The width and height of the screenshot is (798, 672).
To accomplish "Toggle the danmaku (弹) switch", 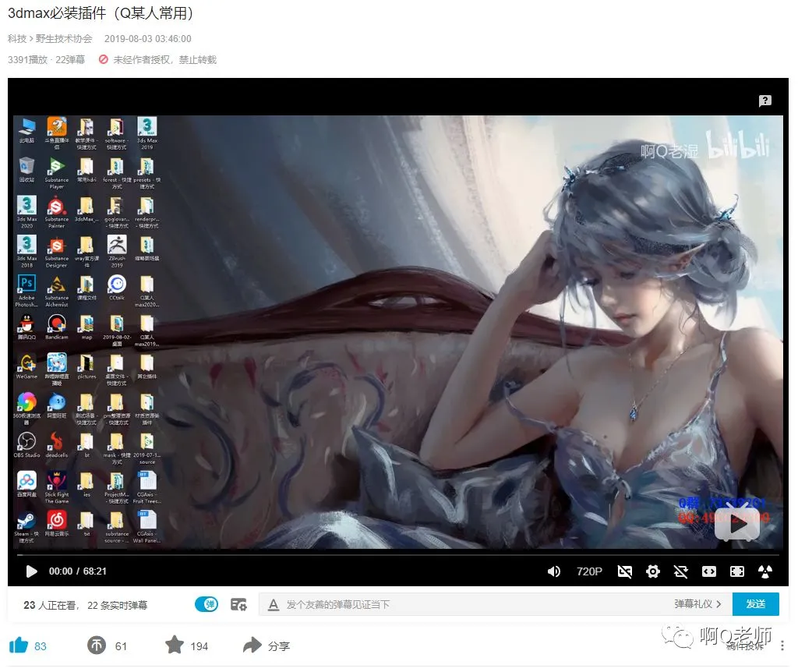I will 206,604.
